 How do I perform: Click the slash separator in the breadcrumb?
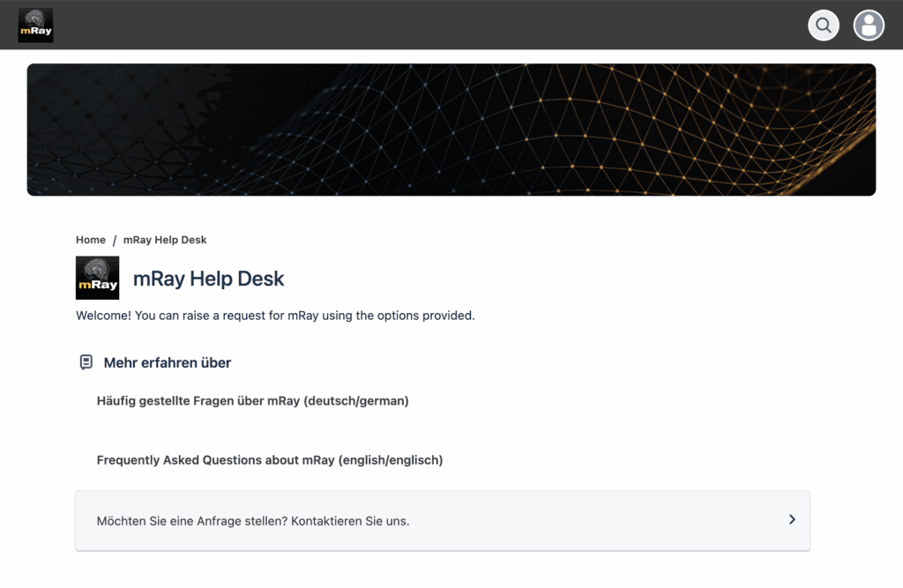coord(115,240)
